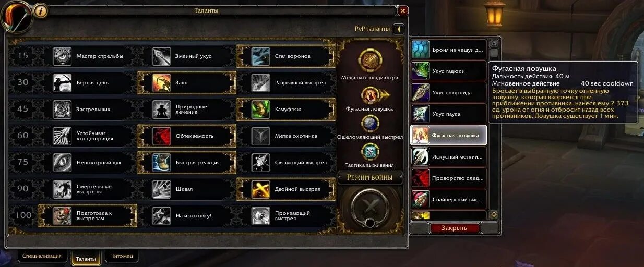644x267 pixels.
Task: Open the Питомец tab
Action: coord(121,256)
